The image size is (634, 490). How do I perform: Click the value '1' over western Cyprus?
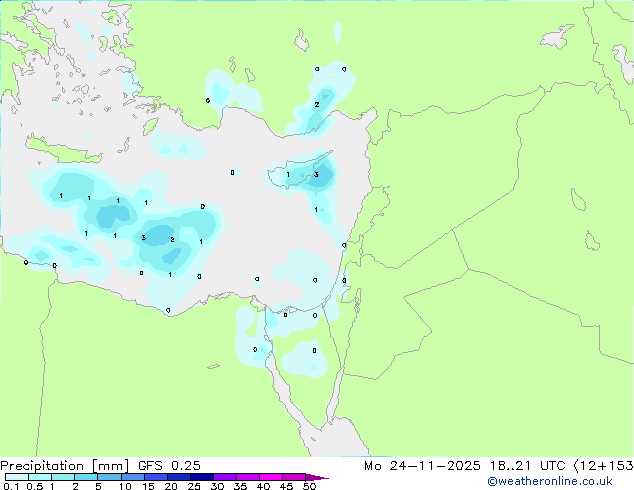[x=288, y=175]
